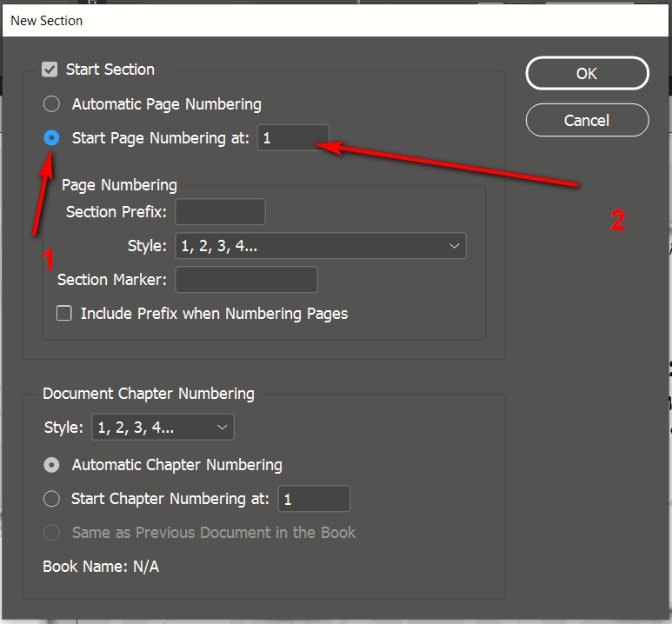
Task: Confirm the dialog with OK
Action: tap(587, 73)
